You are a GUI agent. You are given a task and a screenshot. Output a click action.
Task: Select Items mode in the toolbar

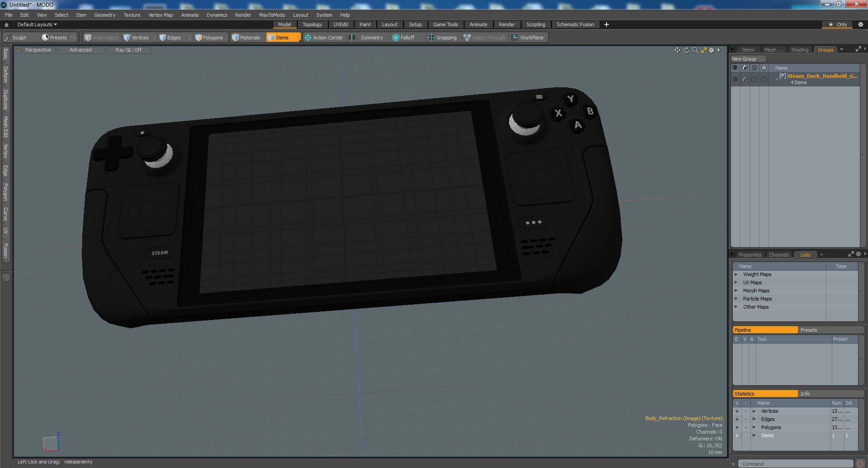[283, 38]
